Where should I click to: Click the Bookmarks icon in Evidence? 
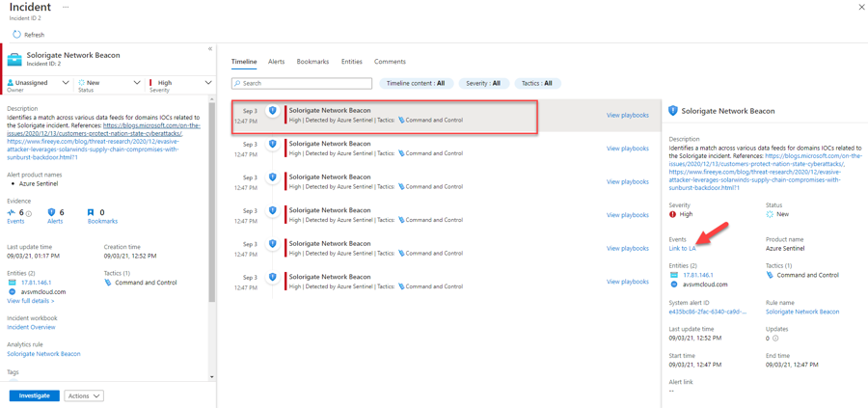click(x=91, y=212)
